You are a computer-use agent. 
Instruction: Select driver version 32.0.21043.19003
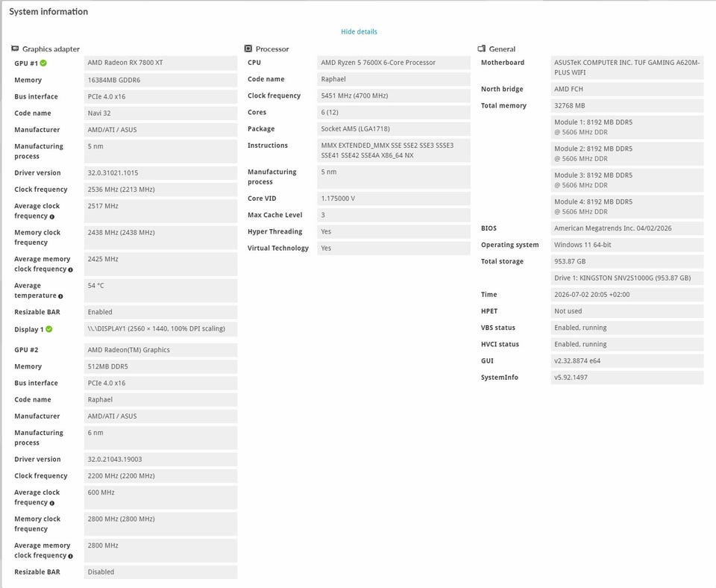[161, 459]
